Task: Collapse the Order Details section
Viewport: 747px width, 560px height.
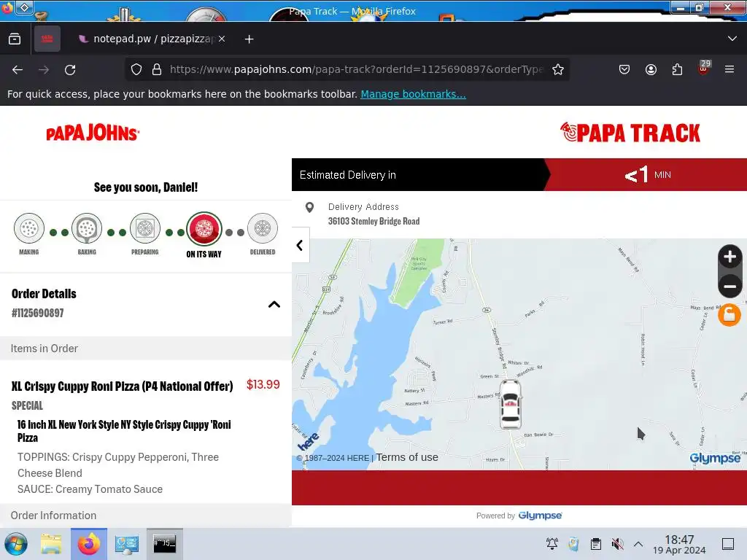Action: pyautogui.click(x=274, y=304)
